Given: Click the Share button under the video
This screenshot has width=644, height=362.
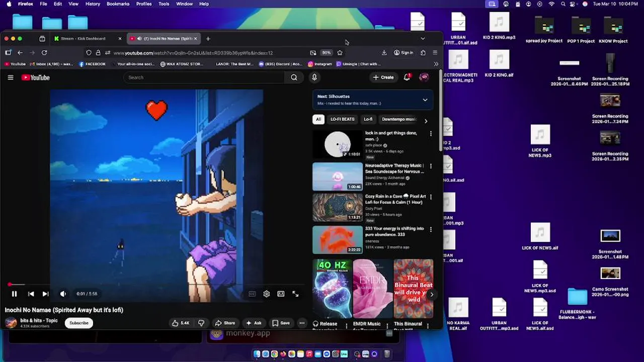Looking at the screenshot, I should pos(225,323).
